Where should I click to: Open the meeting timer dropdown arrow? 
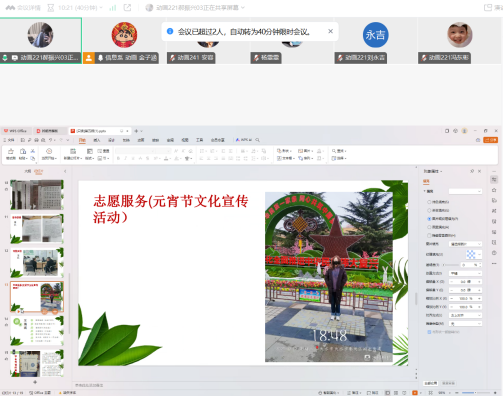pos(101,7)
